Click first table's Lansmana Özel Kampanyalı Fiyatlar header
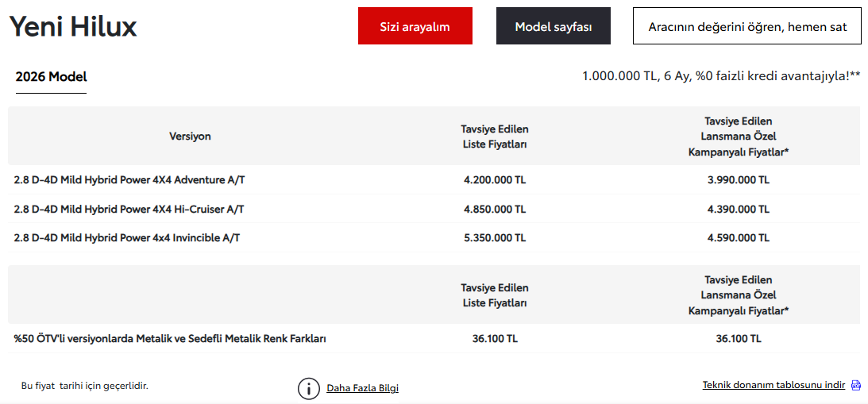Viewport: 868px width, 404px height. [739, 137]
